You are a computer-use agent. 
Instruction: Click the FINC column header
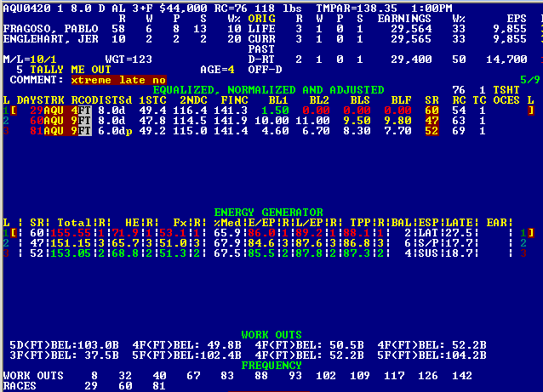[x=234, y=100]
